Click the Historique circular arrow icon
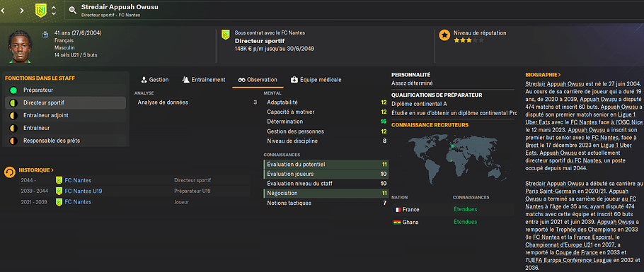The image size is (644, 272). [x=9, y=172]
